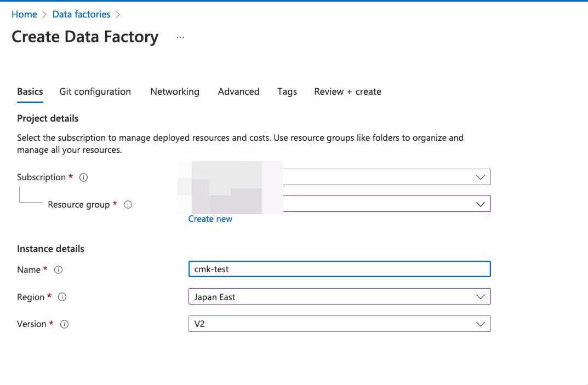
Task: Click the info icon next to Subscription
Action: pyautogui.click(x=83, y=177)
